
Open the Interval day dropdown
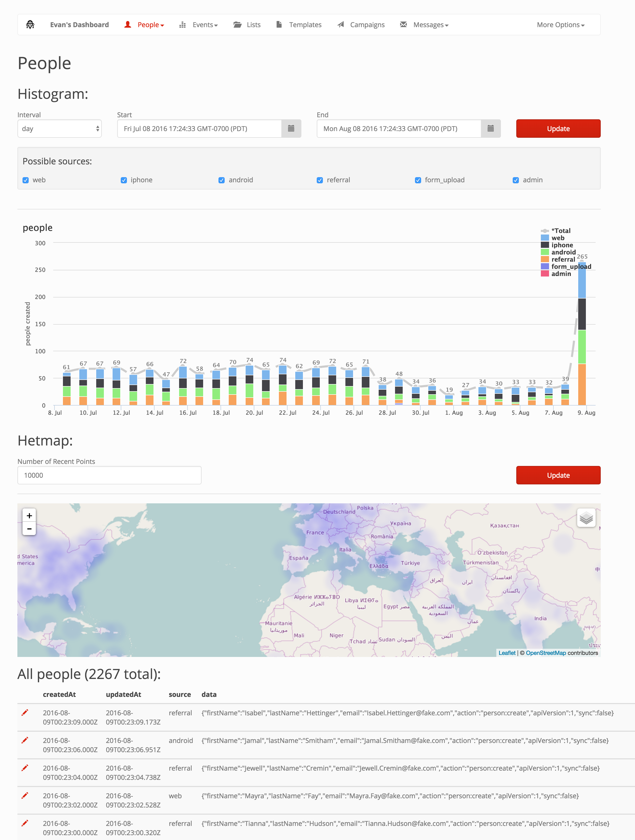pos(60,129)
